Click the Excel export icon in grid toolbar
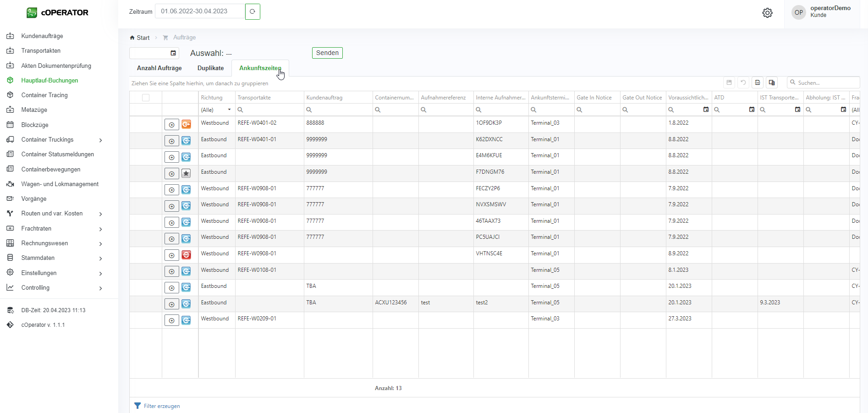The height and width of the screenshot is (413, 868). (758, 83)
